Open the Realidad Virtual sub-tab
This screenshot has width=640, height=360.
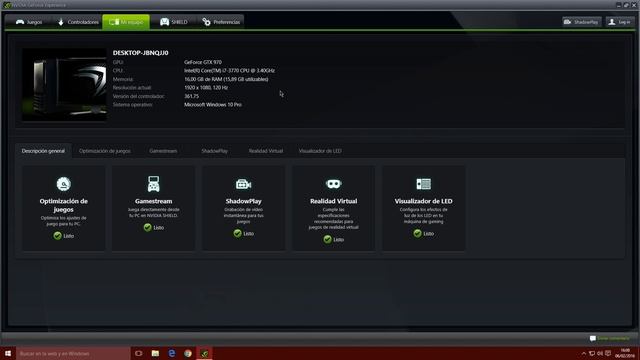pos(266,151)
